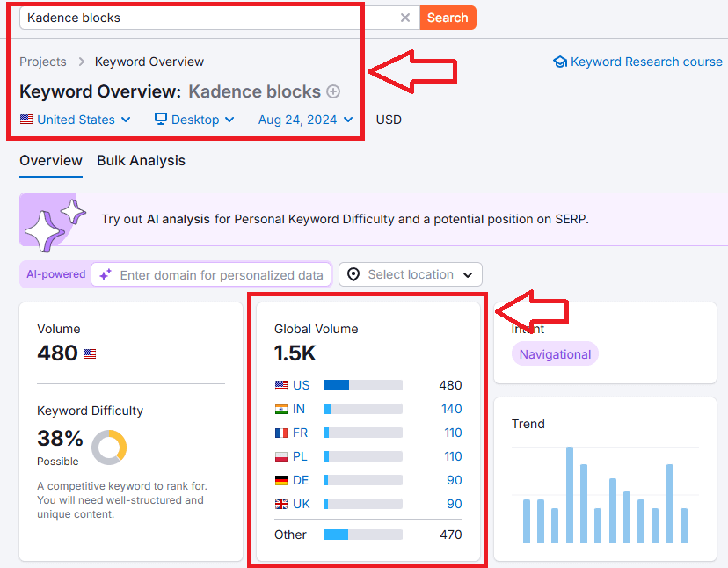Clear search field with X icon
This screenshot has width=728, height=568.
pyautogui.click(x=404, y=18)
